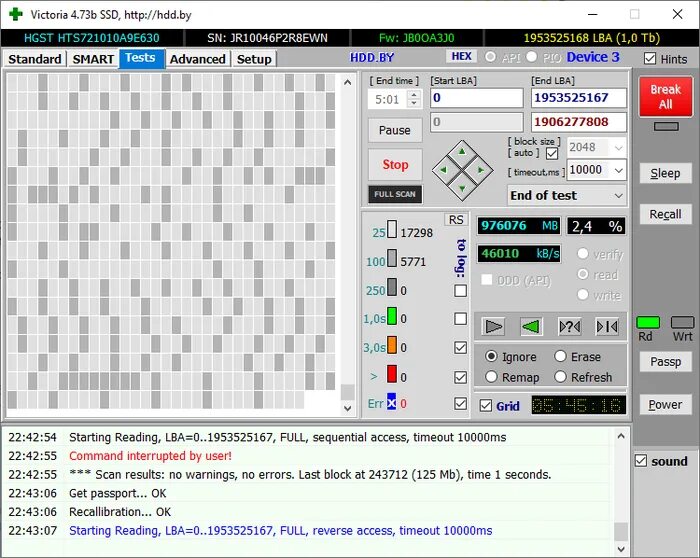
Task: Click the orange 3,0s block swatch
Action: coord(392,345)
